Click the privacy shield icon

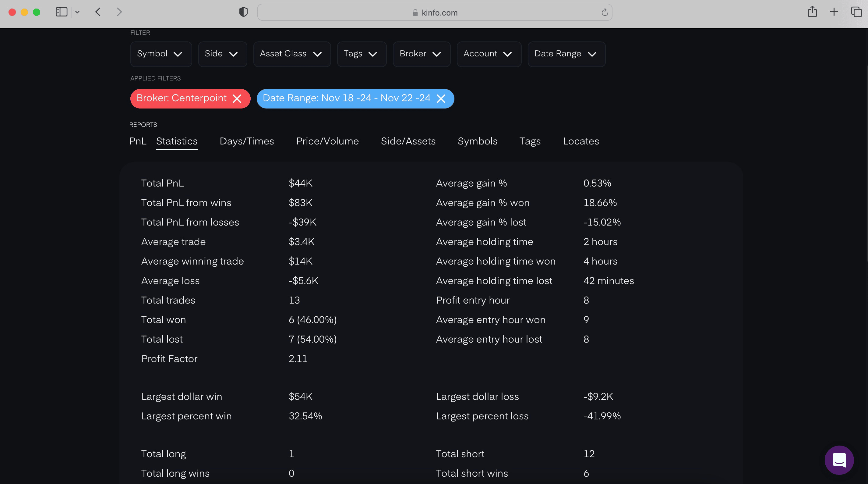(x=243, y=12)
